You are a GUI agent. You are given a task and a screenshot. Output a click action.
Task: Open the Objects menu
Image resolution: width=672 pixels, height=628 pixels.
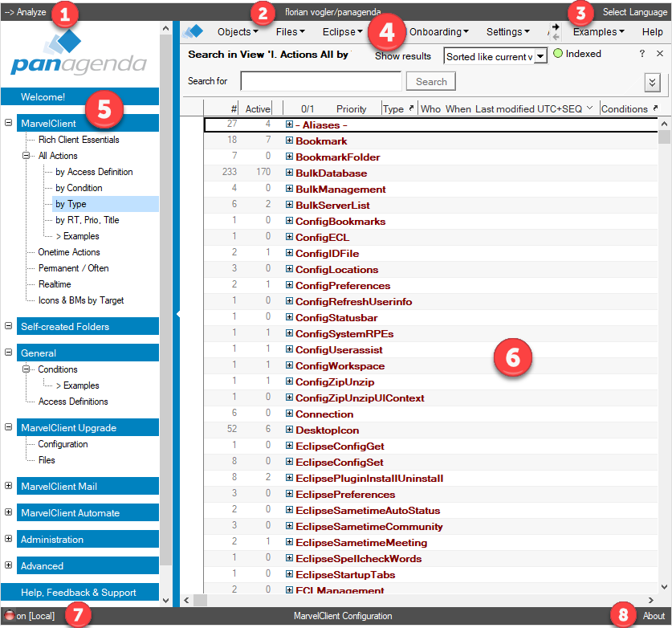click(x=238, y=32)
